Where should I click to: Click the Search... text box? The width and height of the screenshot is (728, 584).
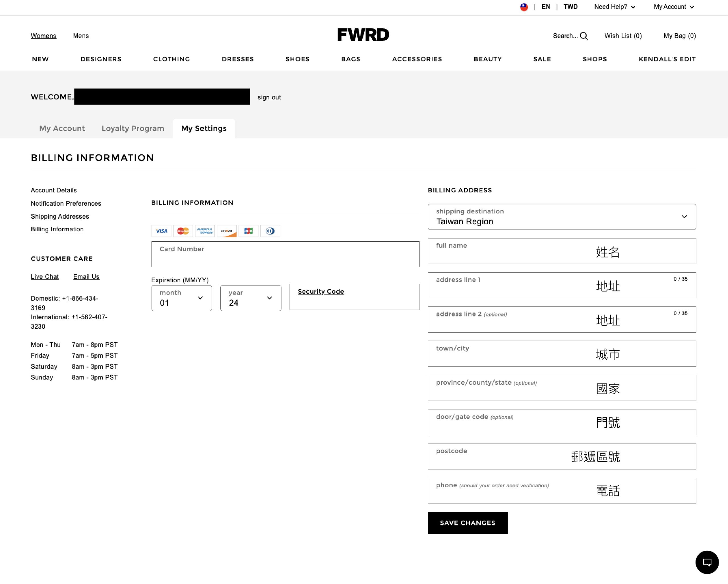coord(565,36)
